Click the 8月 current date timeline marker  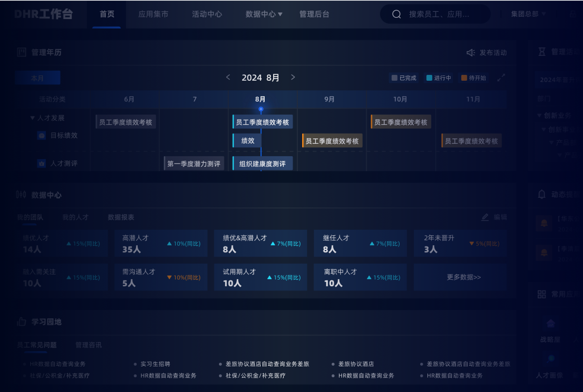point(261,109)
